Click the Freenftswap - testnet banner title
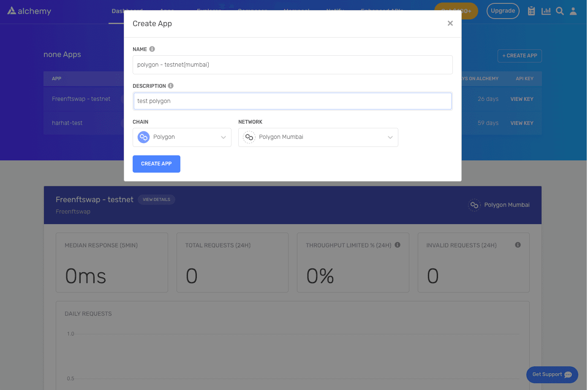The width and height of the screenshot is (588, 390). point(95,200)
